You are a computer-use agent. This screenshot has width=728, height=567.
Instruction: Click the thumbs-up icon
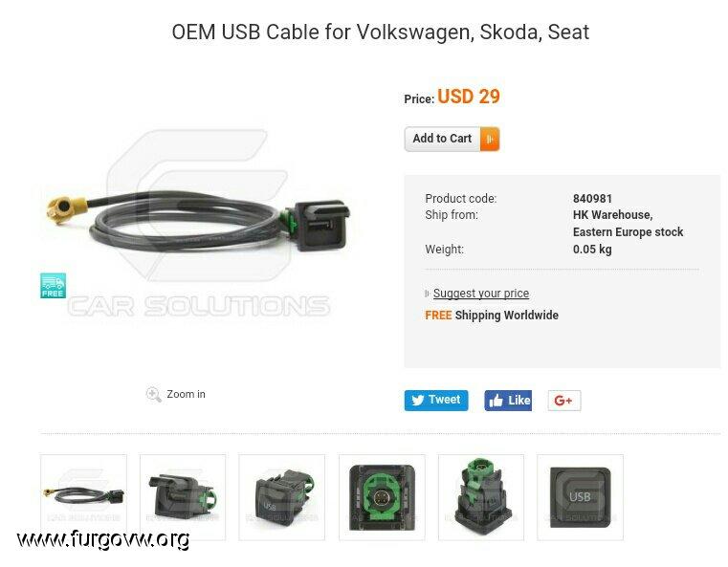click(x=496, y=401)
